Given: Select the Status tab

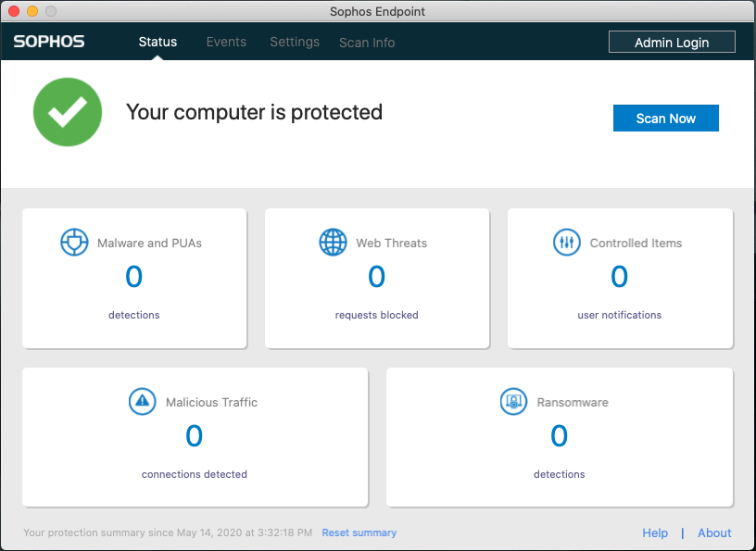Looking at the screenshot, I should pos(157,42).
